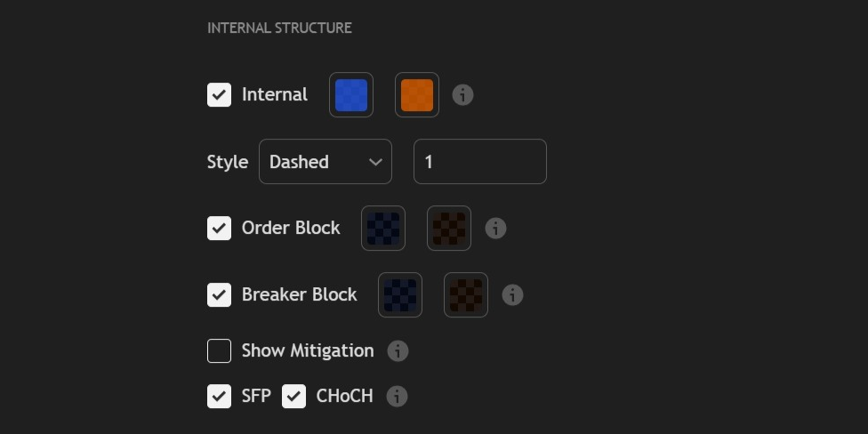Toggle the Breaker Block checkbox
The height and width of the screenshot is (434, 868).
[x=219, y=295]
